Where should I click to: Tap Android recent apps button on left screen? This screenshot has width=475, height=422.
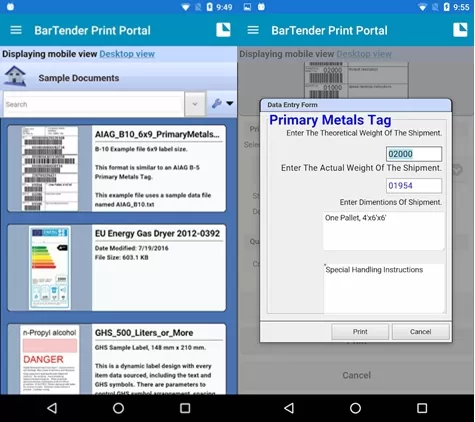185,408
